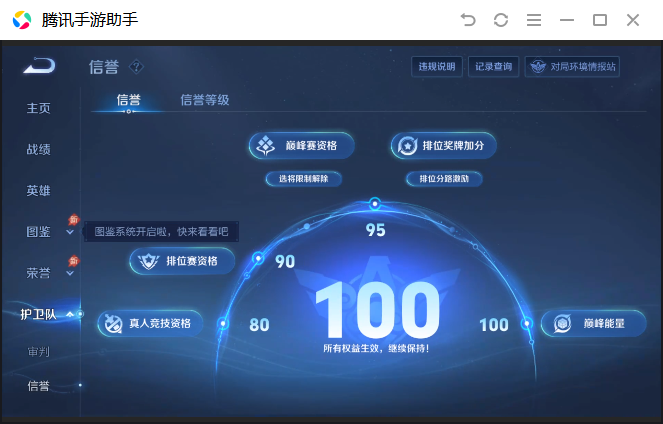Click the 腾讯手游助手 window title

90,20
